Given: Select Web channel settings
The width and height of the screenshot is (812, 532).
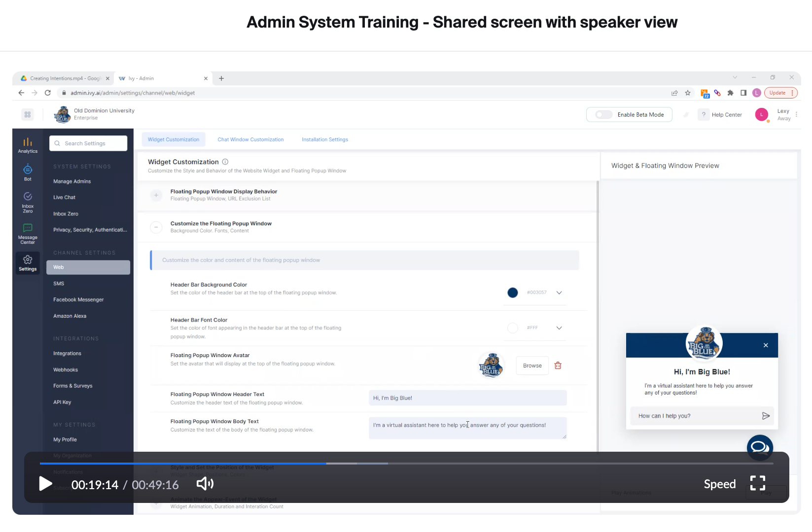Looking at the screenshot, I should [88, 267].
